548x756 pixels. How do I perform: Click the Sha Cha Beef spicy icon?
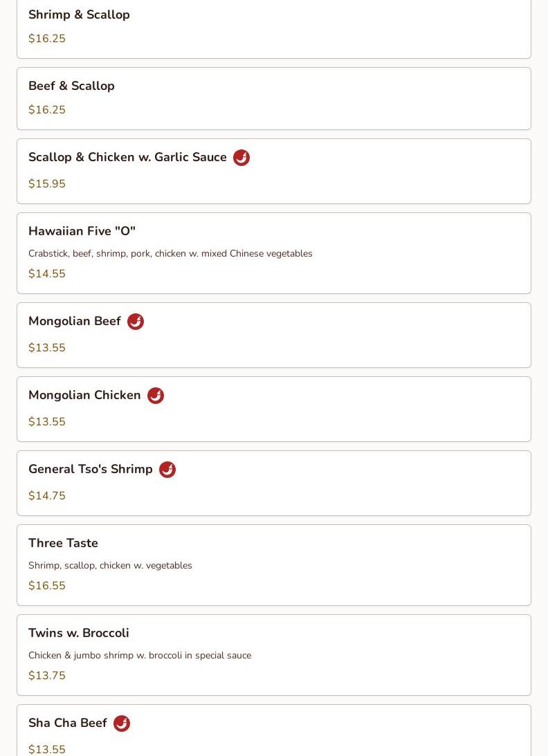tap(121, 723)
